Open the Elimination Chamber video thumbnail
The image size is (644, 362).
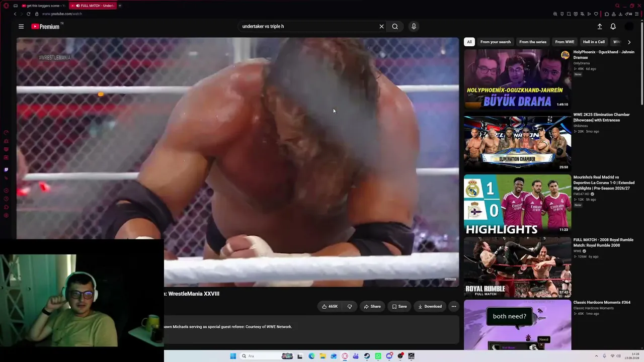point(517,142)
